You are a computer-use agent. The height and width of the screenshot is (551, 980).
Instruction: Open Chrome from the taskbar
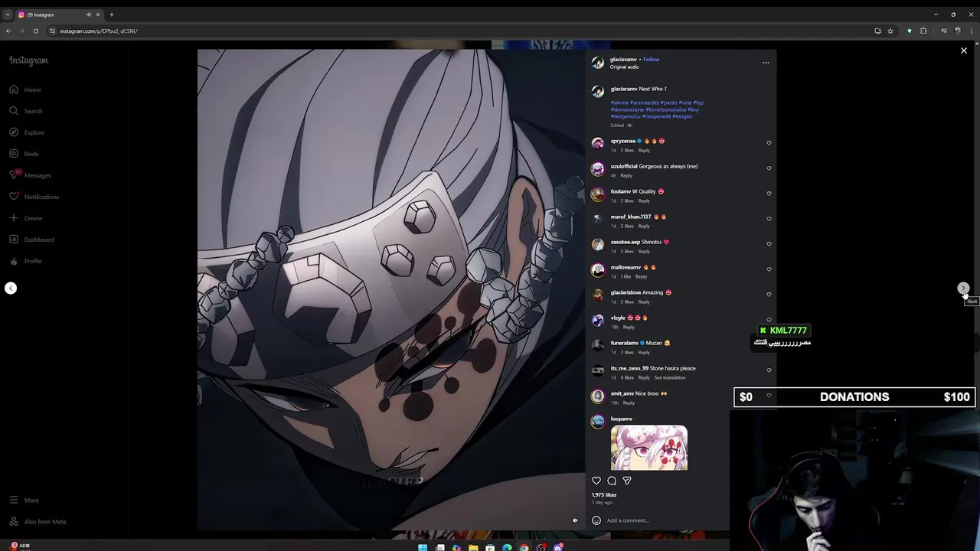pos(524,547)
